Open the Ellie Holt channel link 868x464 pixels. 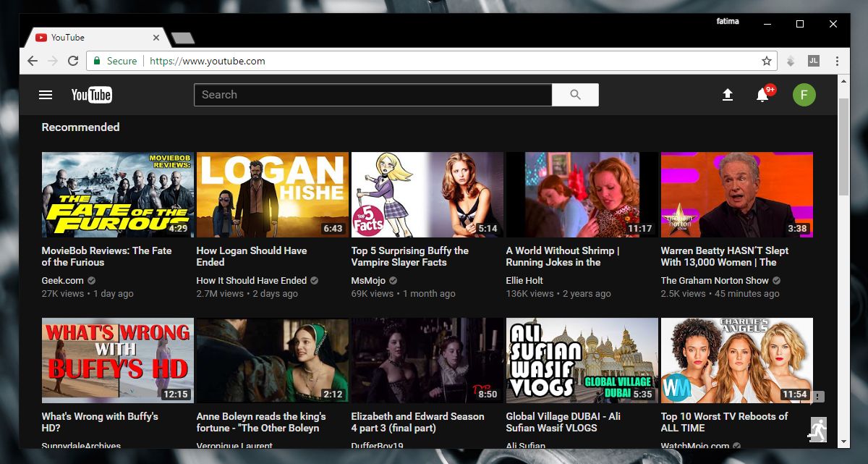(x=524, y=280)
